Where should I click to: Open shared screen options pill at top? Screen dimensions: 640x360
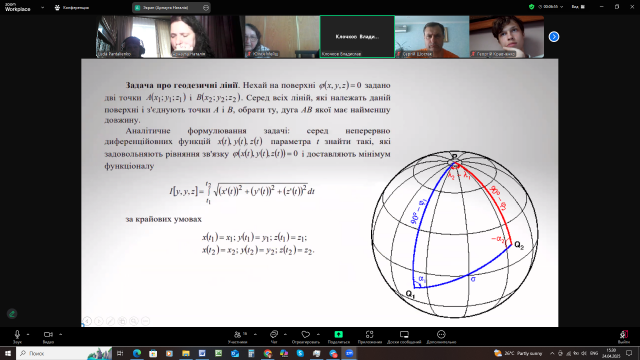[x=171, y=7]
